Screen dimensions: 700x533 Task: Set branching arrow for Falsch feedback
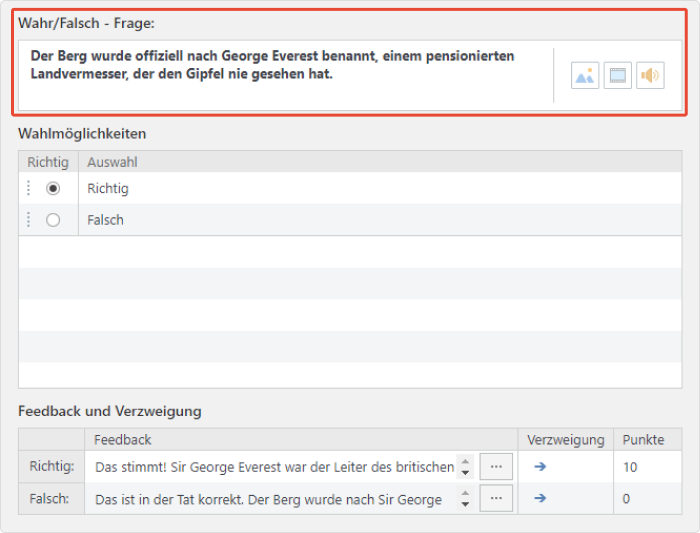click(540, 498)
